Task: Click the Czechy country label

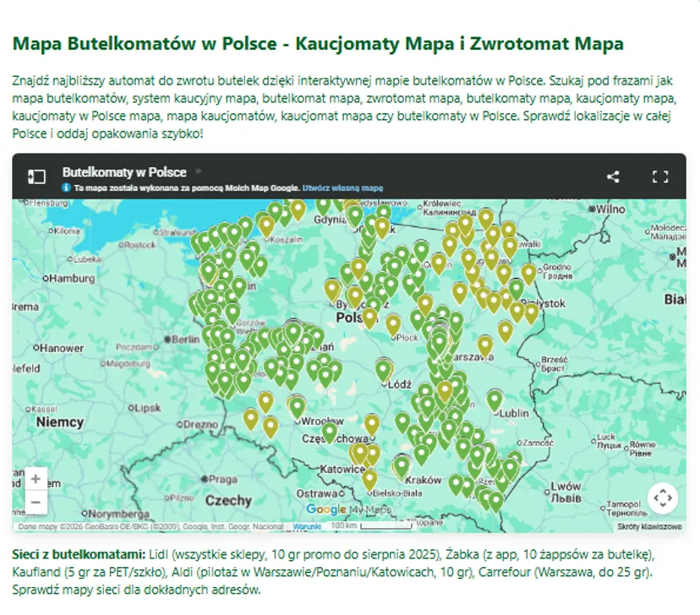Action: click(228, 501)
